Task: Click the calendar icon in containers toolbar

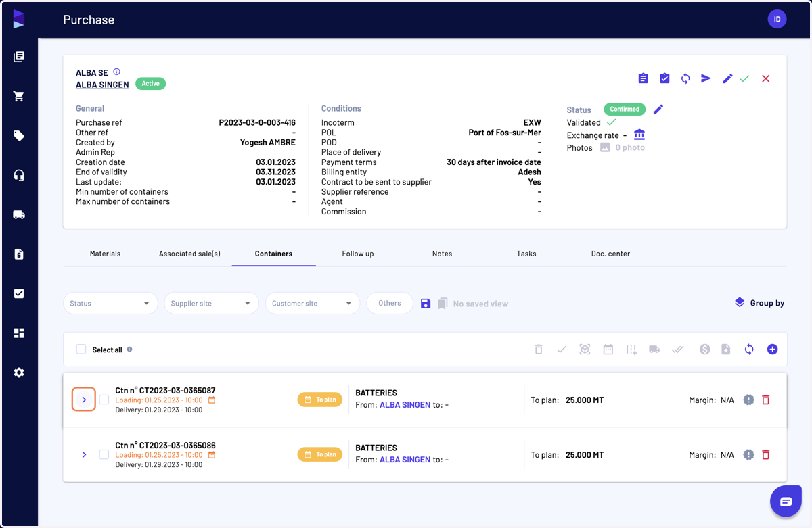Action: (608, 350)
